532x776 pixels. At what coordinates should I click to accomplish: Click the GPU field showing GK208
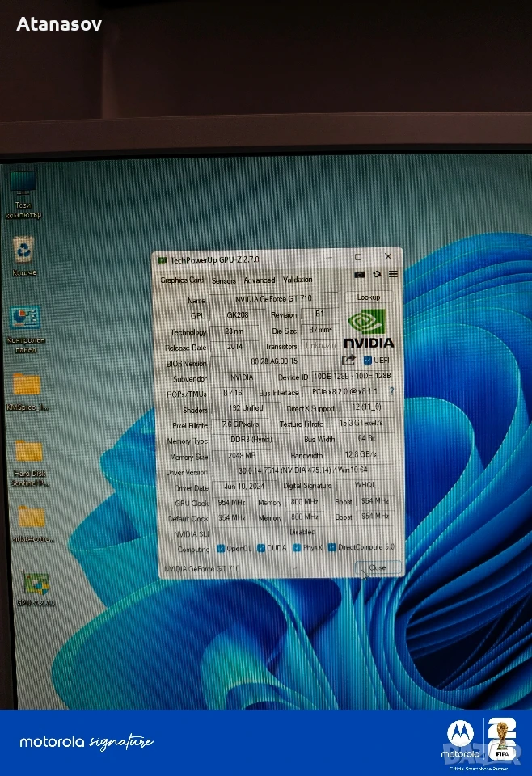click(x=237, y=314)
